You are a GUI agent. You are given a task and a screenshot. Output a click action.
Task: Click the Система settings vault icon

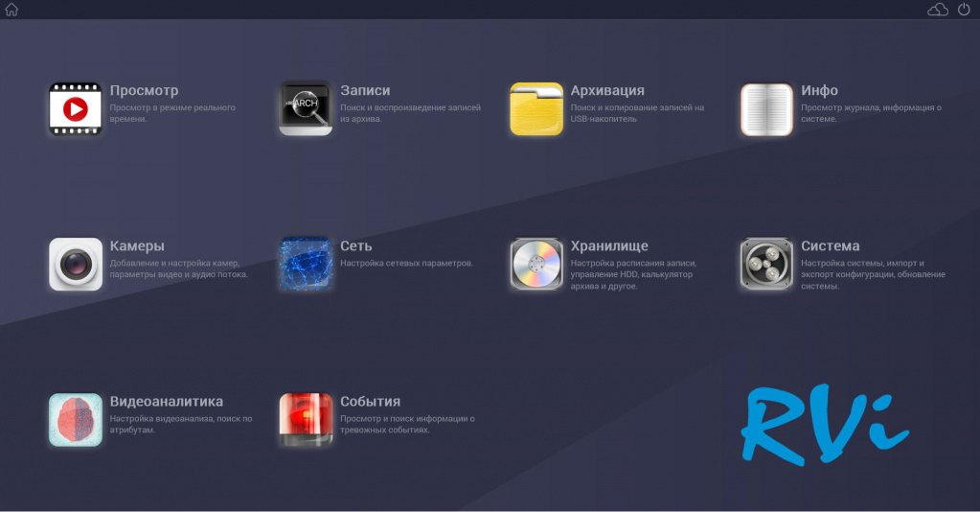766,265
